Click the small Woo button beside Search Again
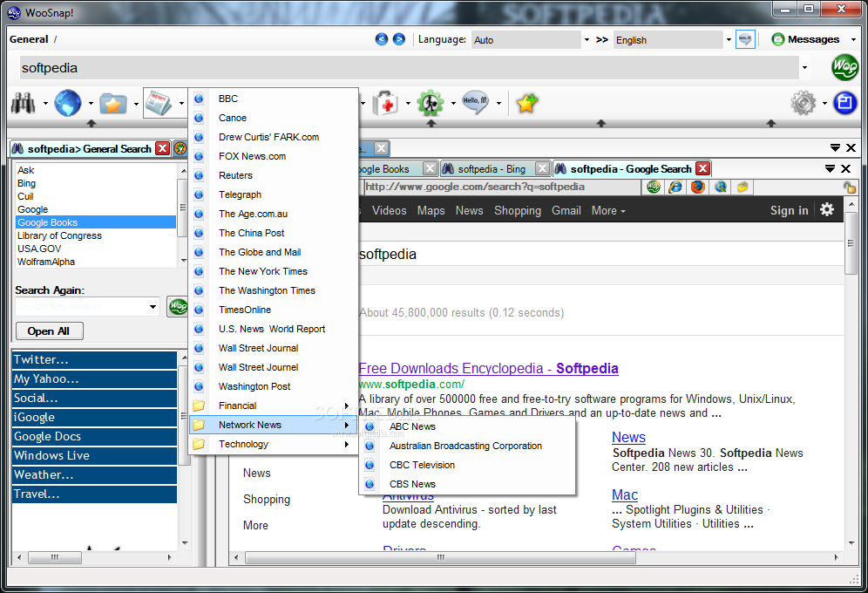 tap(178, 307)
